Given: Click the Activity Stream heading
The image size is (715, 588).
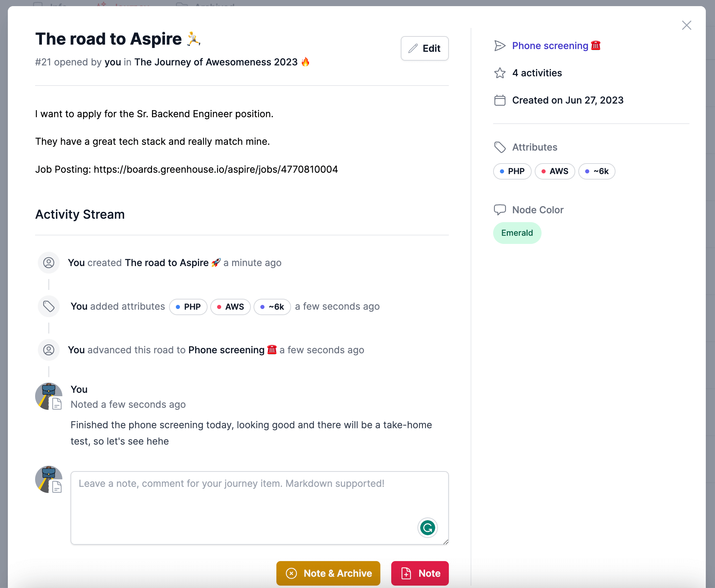Looking at the screenshot, I should (x=80, y=214).
